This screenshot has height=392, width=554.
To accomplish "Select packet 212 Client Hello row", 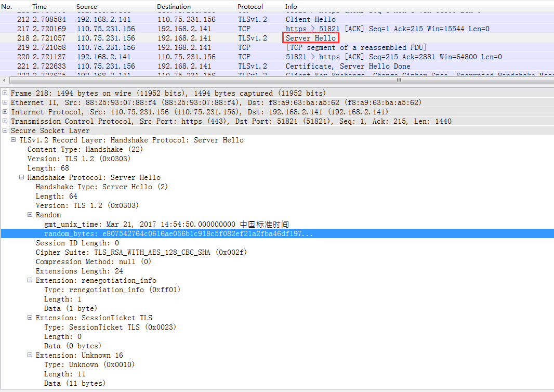I will click(208, 19).
